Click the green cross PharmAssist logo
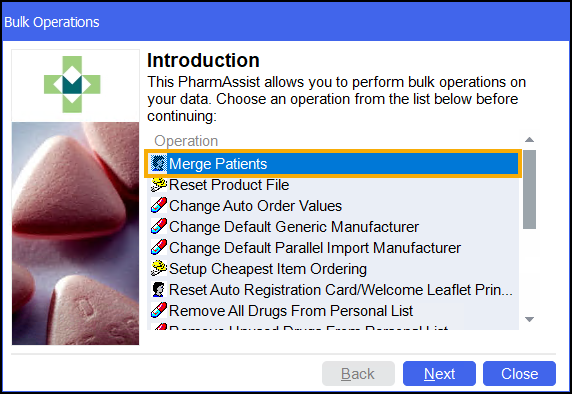 [72, 84]
